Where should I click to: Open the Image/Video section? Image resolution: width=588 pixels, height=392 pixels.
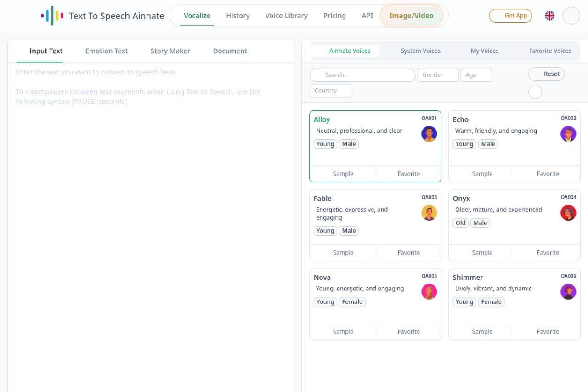pyautogui.click(x=411, y=16)
